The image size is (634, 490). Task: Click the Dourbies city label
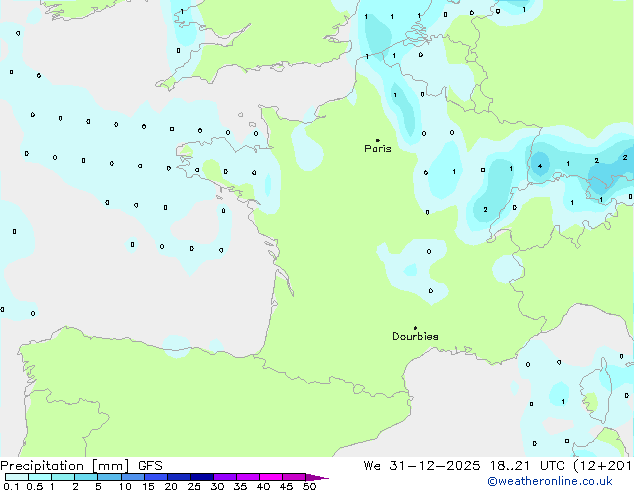(415, 336)
